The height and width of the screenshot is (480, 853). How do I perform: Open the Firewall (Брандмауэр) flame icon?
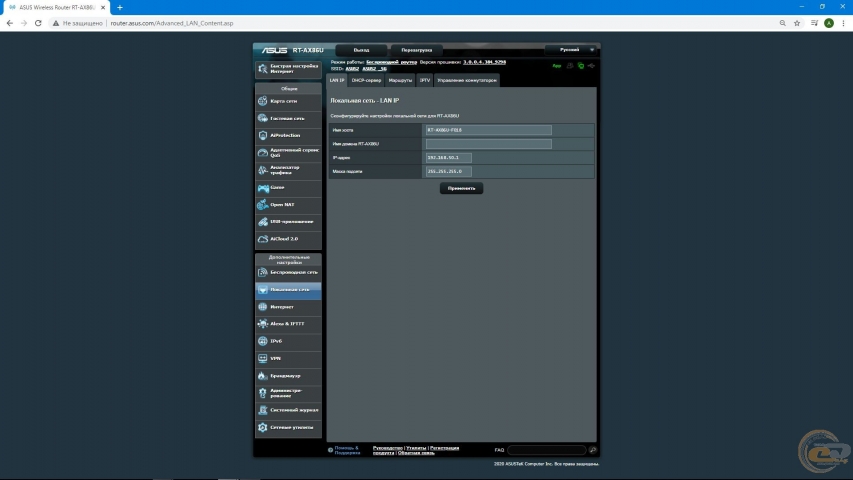pyautogui.click(x=263, y=376)
